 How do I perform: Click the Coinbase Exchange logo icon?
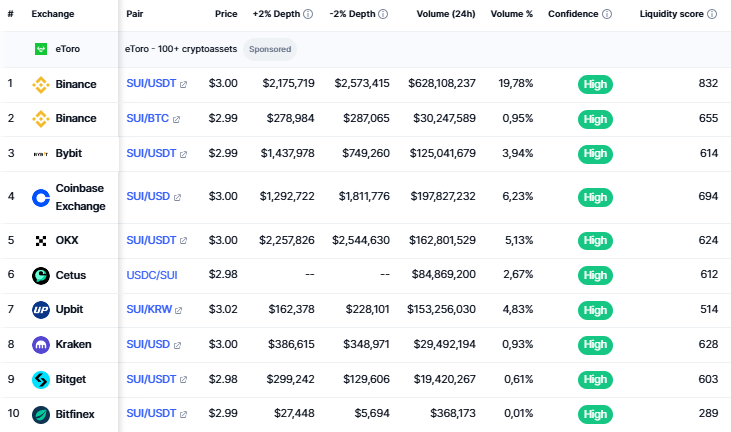(41, 198)
